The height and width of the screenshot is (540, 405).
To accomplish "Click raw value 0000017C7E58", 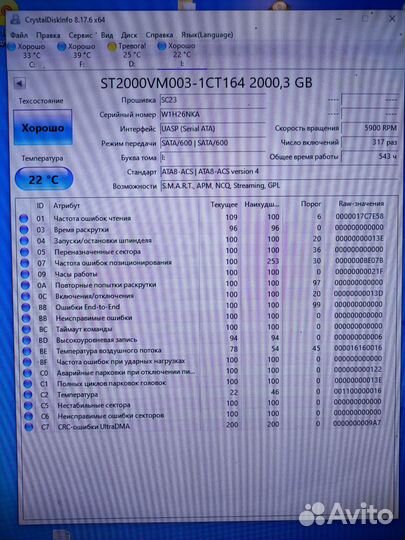I will coord(359,216).
